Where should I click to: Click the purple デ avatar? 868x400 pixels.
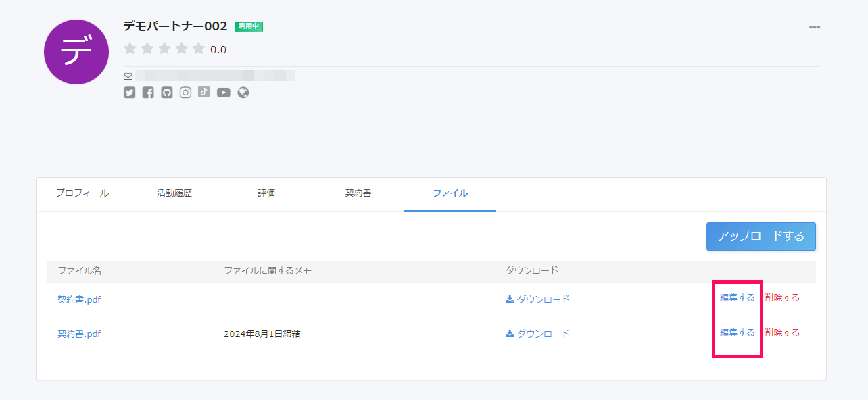pyautogui.click(x=76, y=52)
